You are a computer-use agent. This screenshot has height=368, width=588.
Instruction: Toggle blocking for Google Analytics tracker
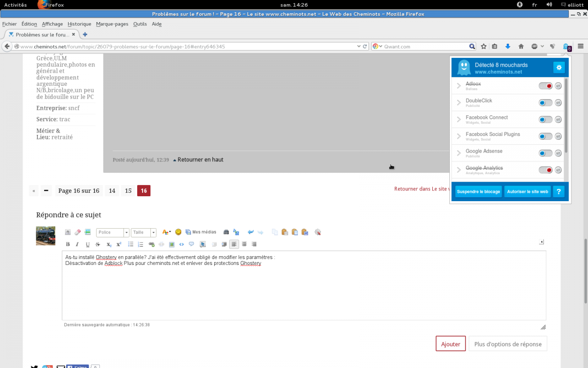coord(545,170)
